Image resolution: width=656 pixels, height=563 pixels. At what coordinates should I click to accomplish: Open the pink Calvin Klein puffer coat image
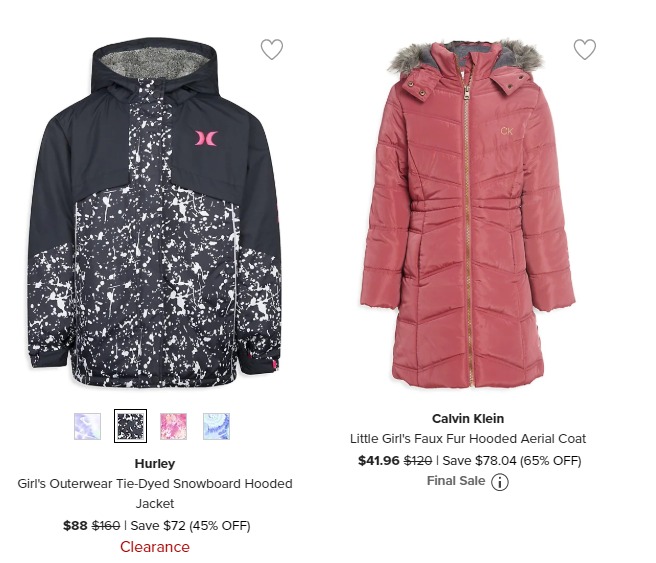pyautogui.click(x=468, y=214)
